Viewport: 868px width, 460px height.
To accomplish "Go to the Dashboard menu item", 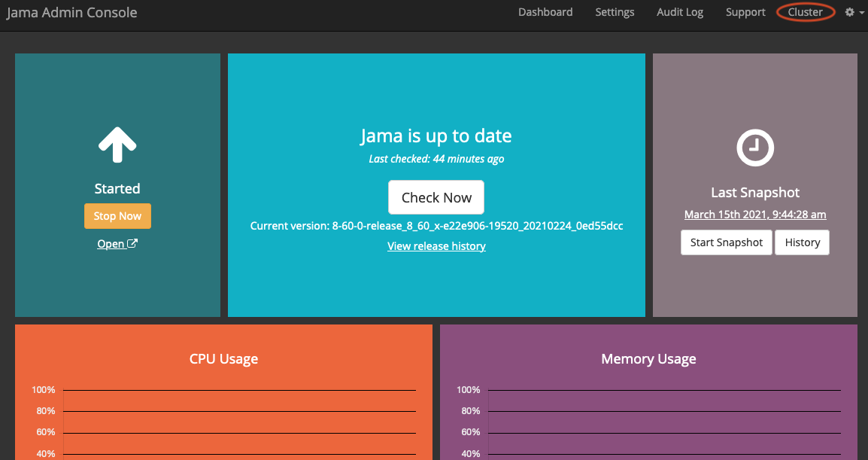I will pos(545,12).
